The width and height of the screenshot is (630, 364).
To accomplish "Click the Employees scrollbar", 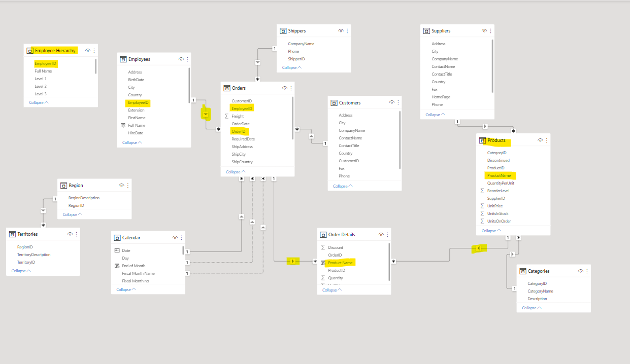I will (189, 86).
